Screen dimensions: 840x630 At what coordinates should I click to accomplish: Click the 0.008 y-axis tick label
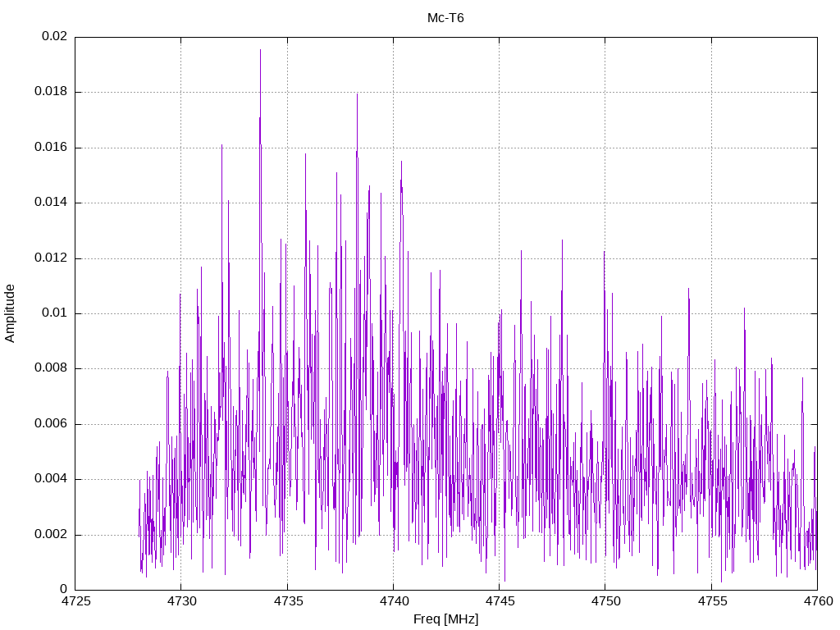click(51, 368)
